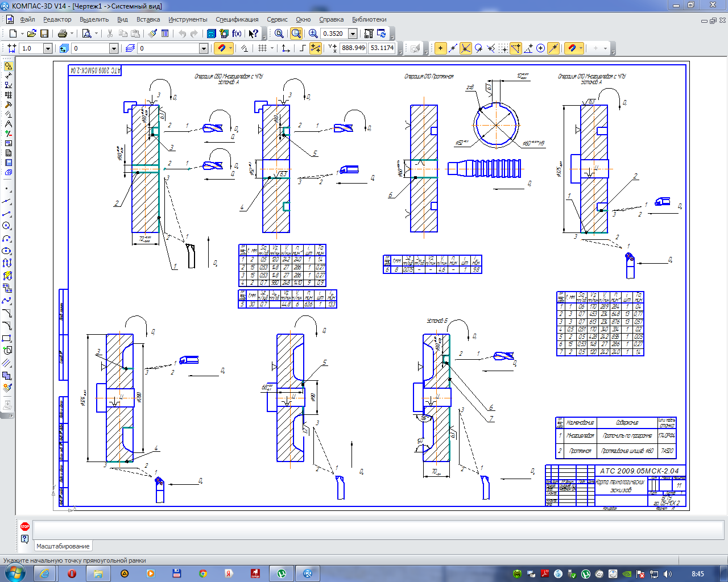Toggle the Angular snap
The width and height of the screenshot is (728, 582).
tap(528, 48)
